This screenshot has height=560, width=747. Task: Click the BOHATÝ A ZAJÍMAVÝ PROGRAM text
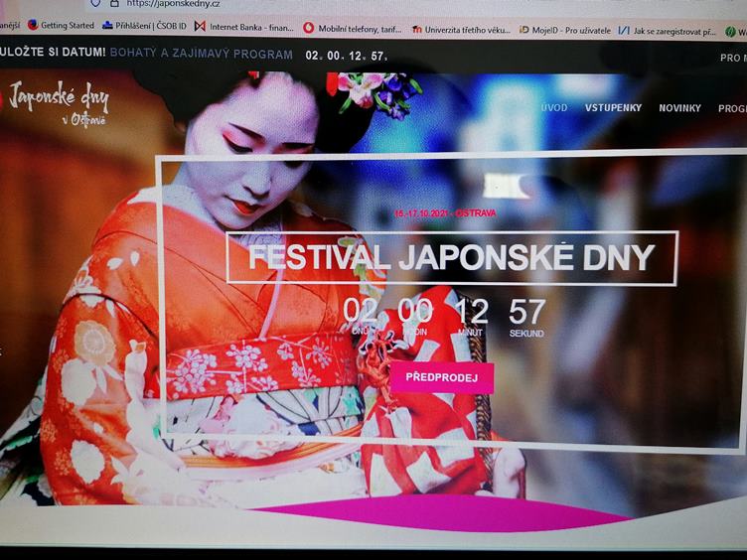[201, 55]
